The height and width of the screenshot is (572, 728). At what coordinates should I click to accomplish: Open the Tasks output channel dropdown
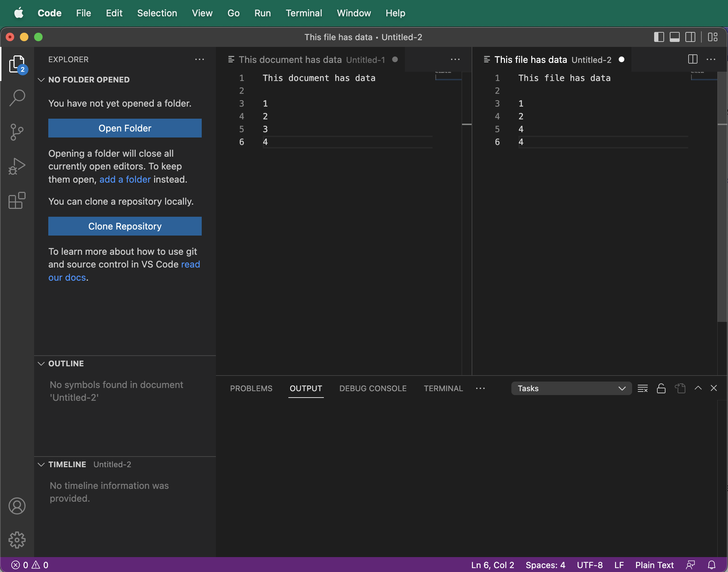570,388
